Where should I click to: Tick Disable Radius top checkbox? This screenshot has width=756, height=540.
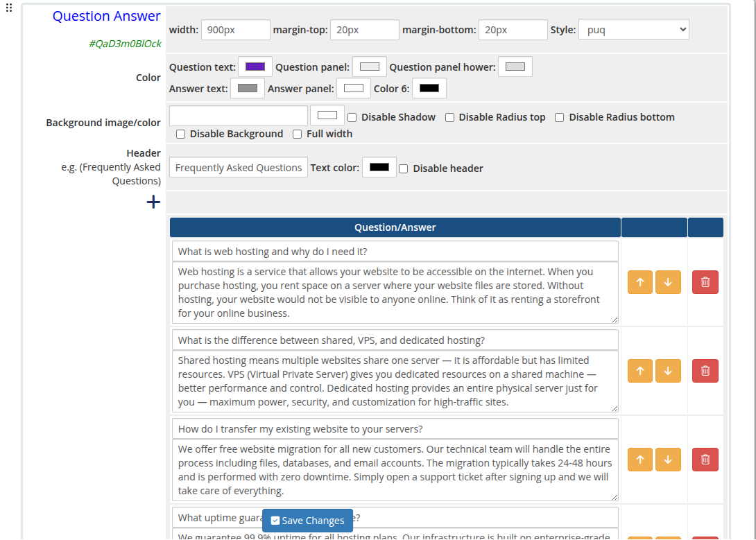point(449,118)
